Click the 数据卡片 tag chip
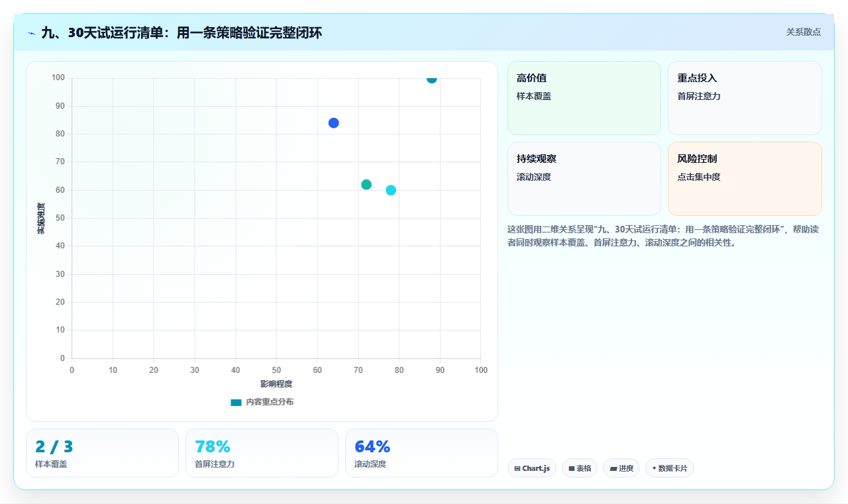 click(670, 468)
